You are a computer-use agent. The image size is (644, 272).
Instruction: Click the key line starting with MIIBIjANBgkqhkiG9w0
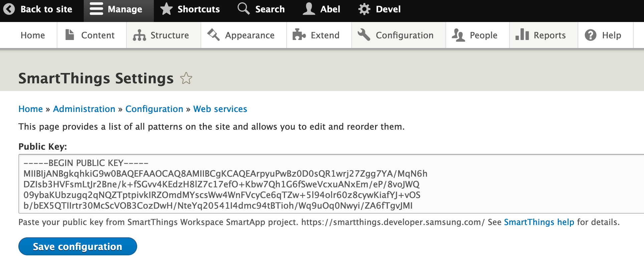click(225, 174)
